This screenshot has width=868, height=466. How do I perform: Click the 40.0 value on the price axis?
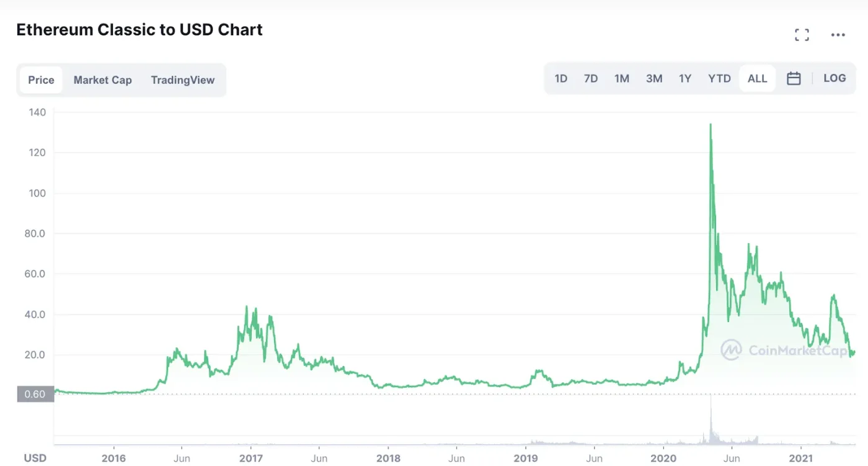35,315
